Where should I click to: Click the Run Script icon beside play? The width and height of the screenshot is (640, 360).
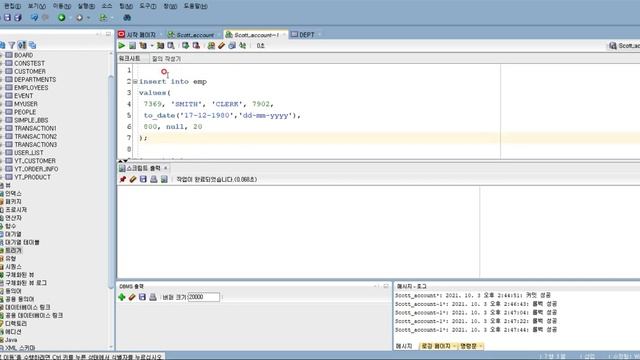point(132,46)
